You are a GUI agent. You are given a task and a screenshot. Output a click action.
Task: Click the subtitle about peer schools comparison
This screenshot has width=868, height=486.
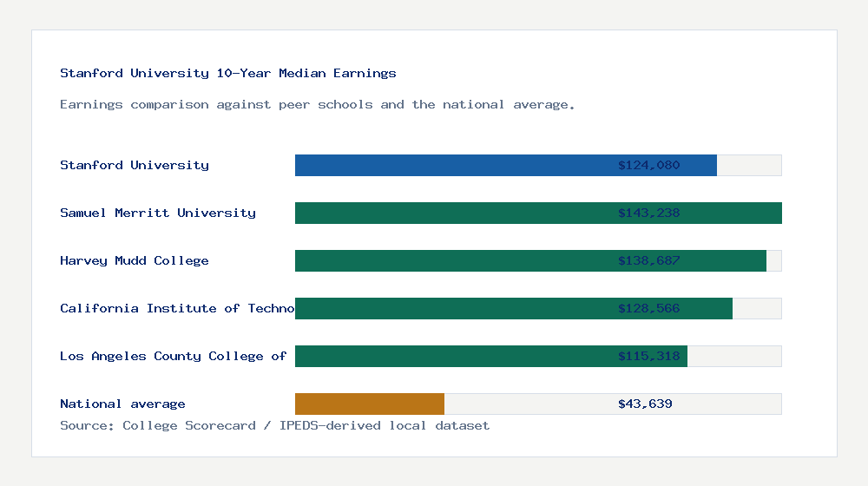tap(317, 105)
